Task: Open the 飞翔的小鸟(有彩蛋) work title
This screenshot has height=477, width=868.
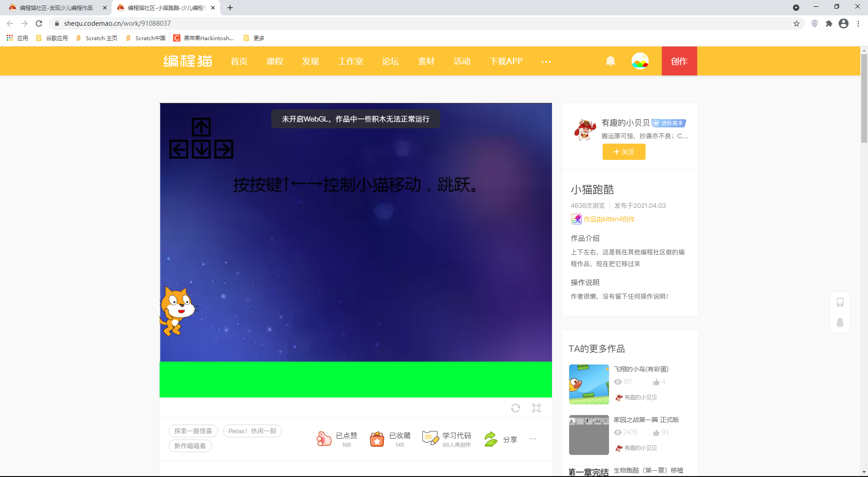Action: pyautogui.click(x=641, y=369)
